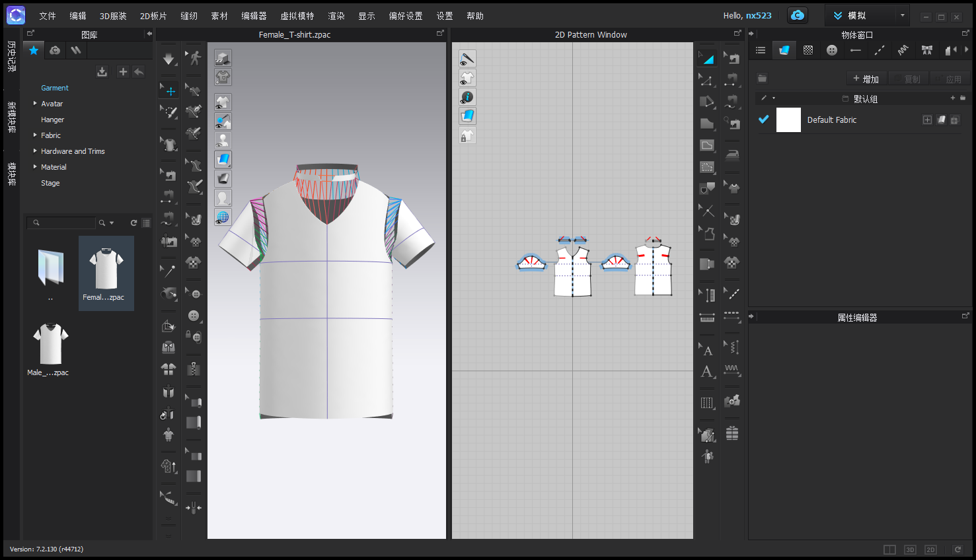This screenshot has height=560, width=976.
Task: Choose the Edit Curve Point triangle tool
Action: [x=707, y=81]
